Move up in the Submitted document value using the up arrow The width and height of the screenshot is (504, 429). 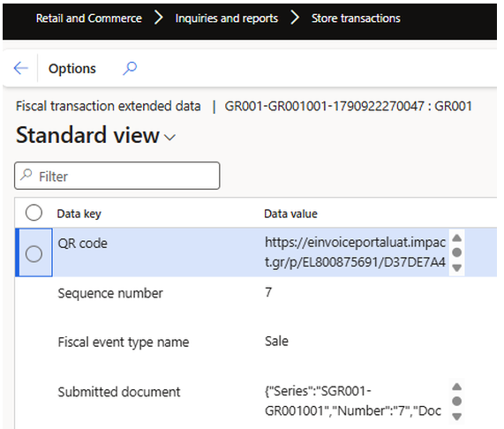(456, 387)
